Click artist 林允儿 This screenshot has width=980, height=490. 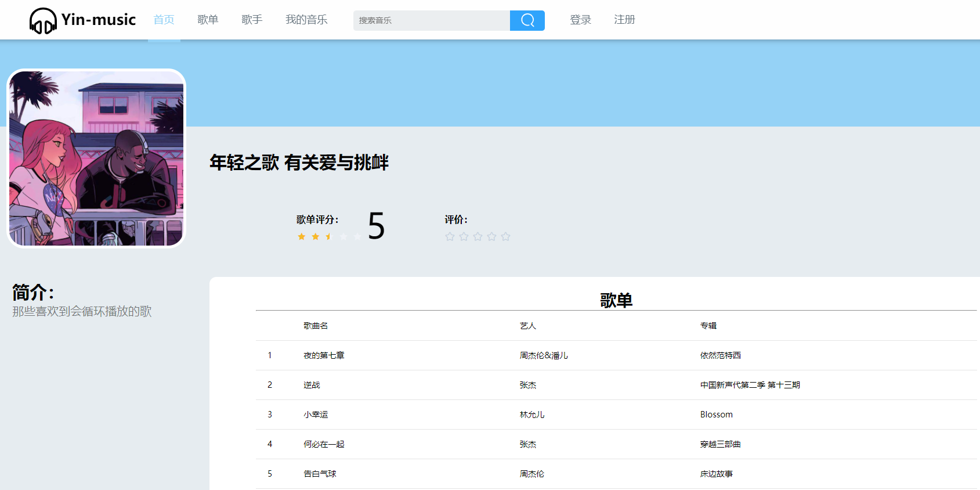532,415
